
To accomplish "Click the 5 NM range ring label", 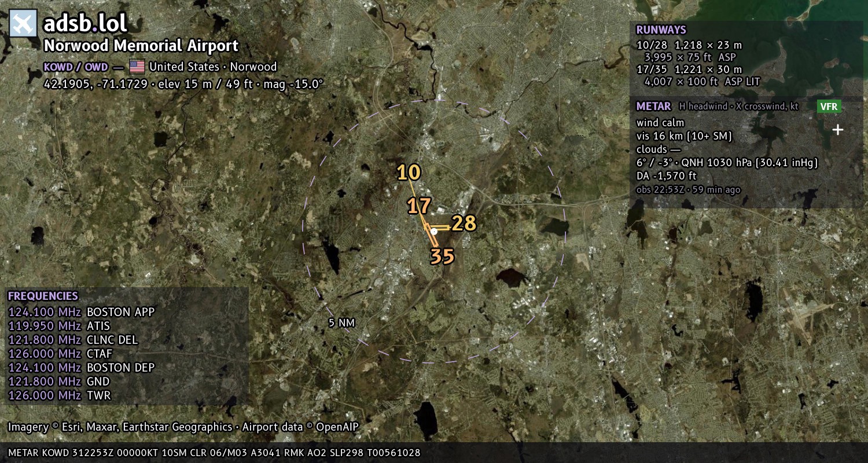I will click(x=341, y=323).
